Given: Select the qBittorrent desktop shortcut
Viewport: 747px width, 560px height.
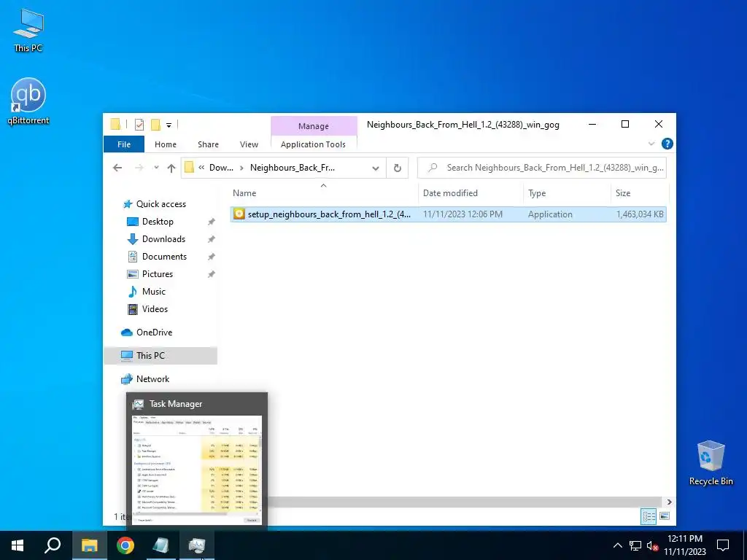Looking at the screenshot, I should (x=28, y=101).
